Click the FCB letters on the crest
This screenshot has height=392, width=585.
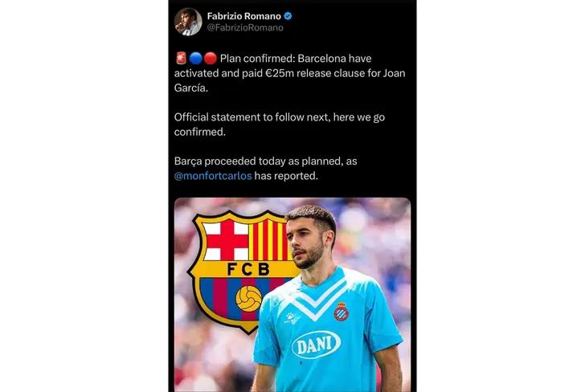click(x=248, y=269)
